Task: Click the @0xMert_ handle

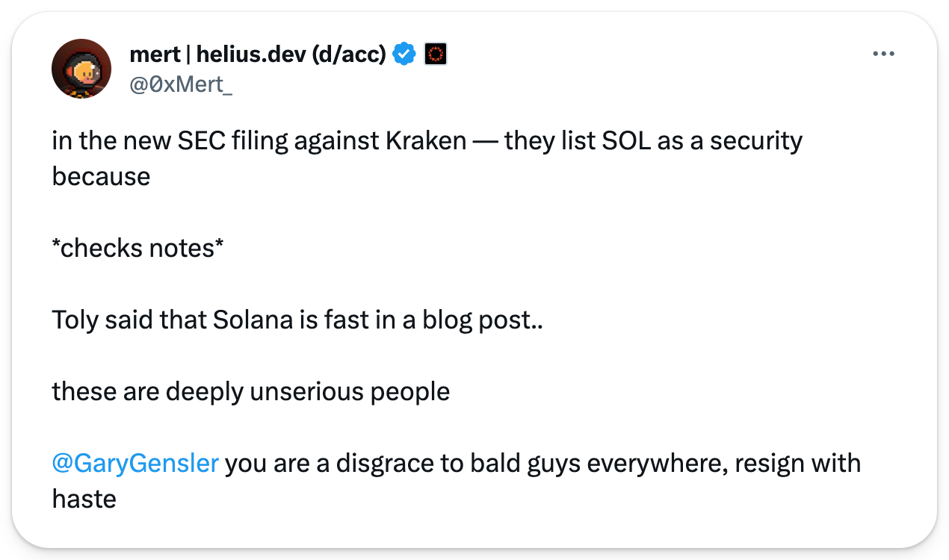Action: [181, 84]
